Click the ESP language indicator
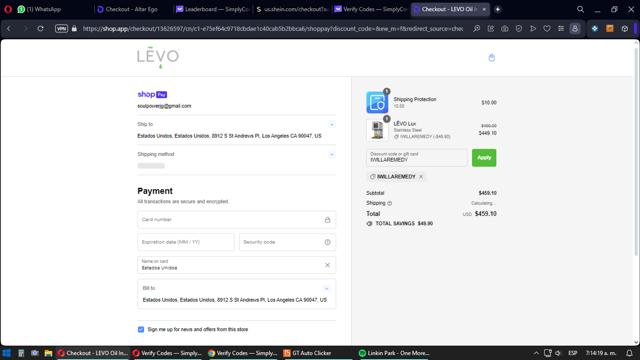640x360 pixels. click(x=573, y=353)
